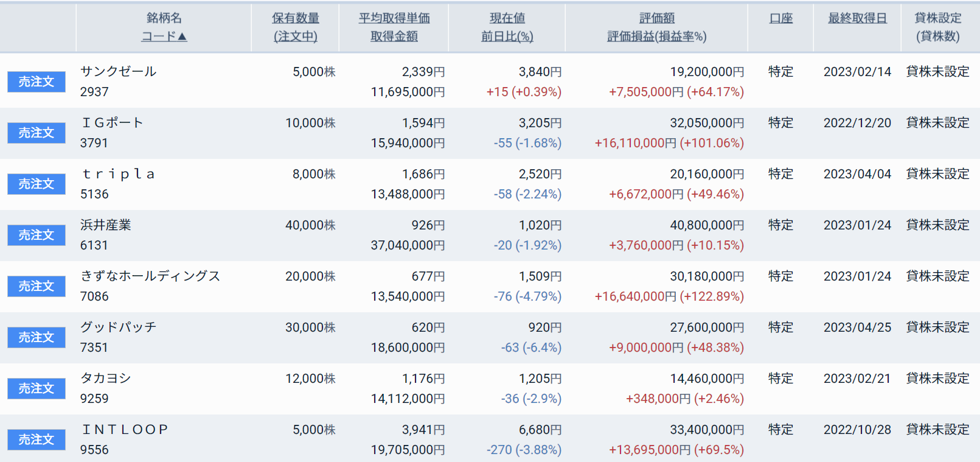Click holding quantity 40,000株
This screenshot has height=462, width=980.
point(310,225)
